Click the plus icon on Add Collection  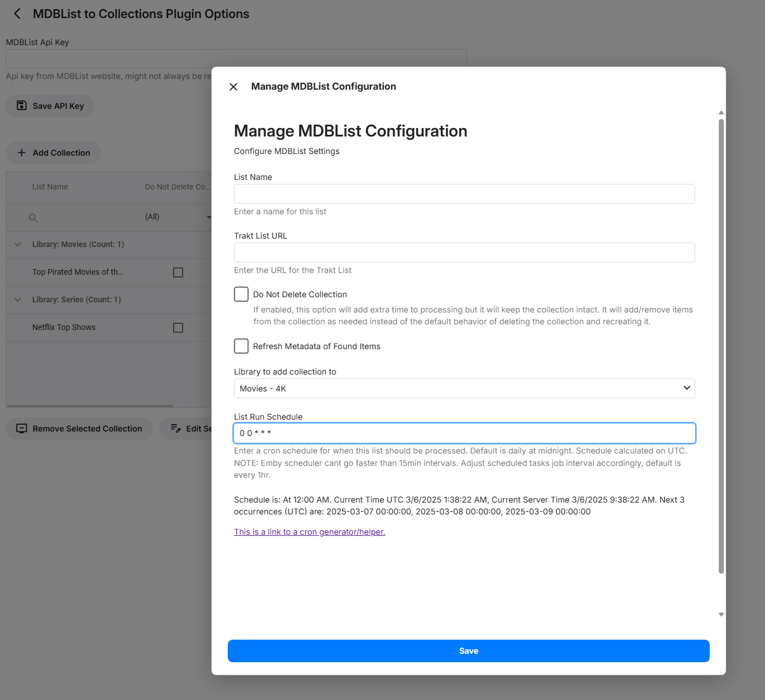[21, 153]
